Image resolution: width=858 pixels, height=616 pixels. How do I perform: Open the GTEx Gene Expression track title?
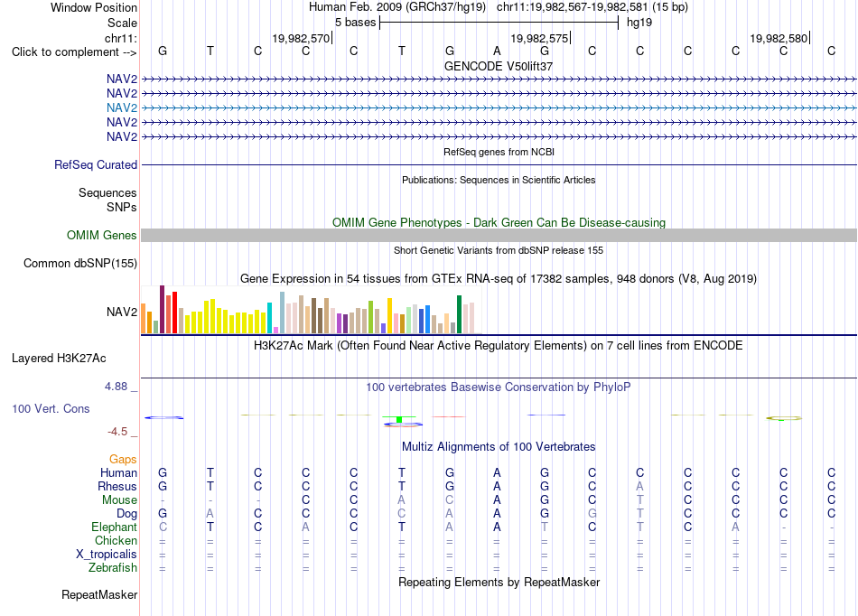coord(499,279)
